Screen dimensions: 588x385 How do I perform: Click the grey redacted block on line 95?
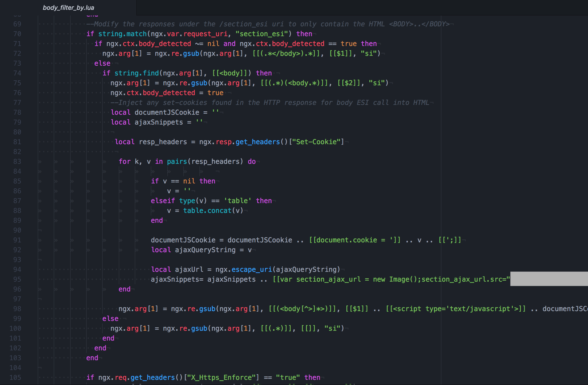(x=549, y=279)
